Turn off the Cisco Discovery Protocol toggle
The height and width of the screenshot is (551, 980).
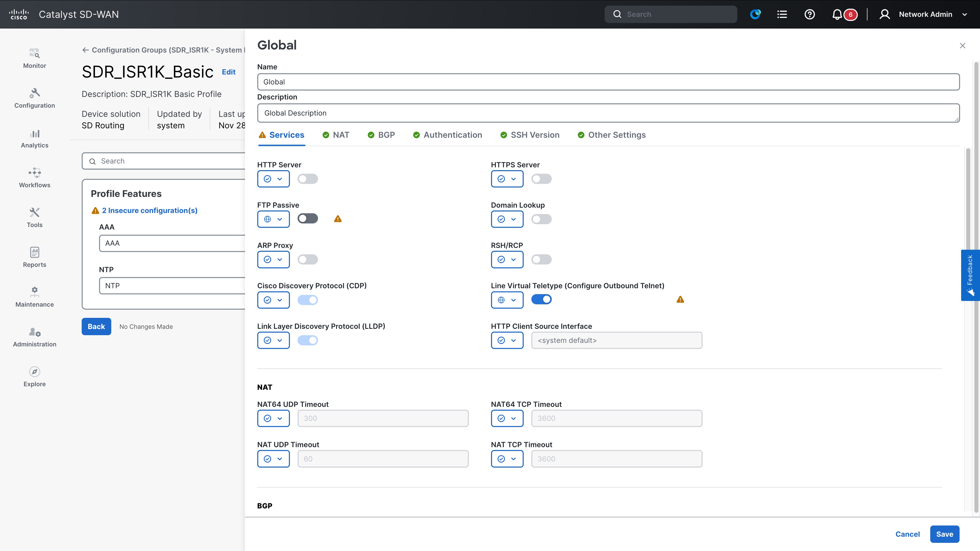point(308,300)
